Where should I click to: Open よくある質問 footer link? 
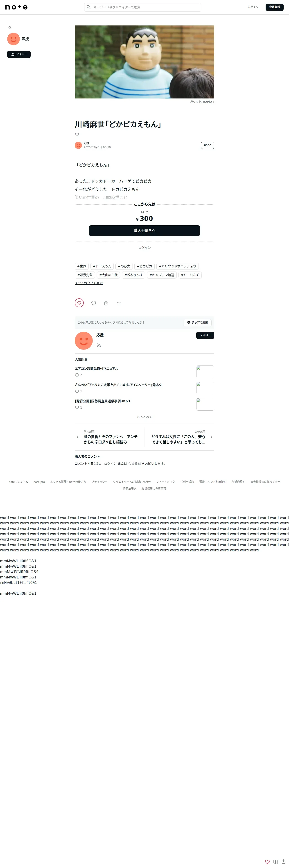(x=68, y=482)
